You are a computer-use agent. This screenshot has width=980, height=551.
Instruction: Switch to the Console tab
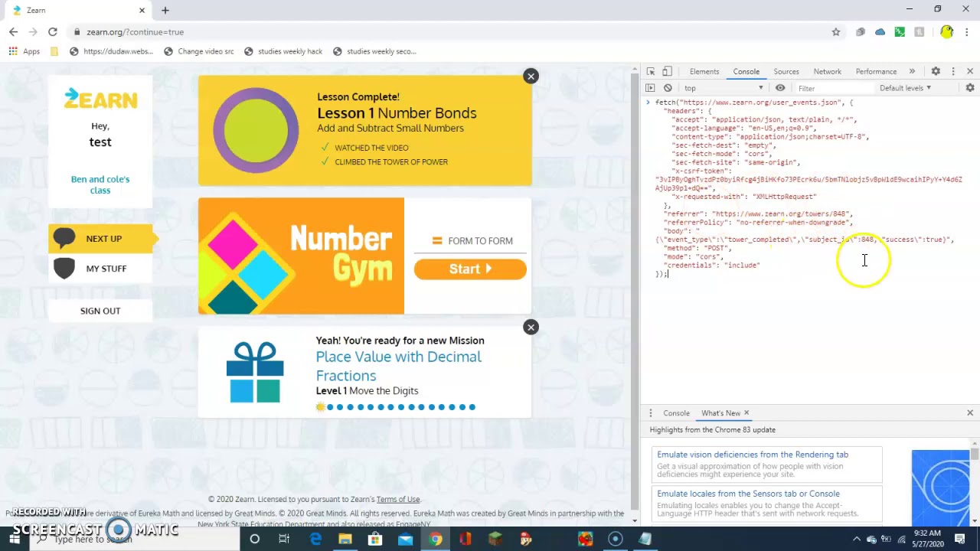[746, 71]
